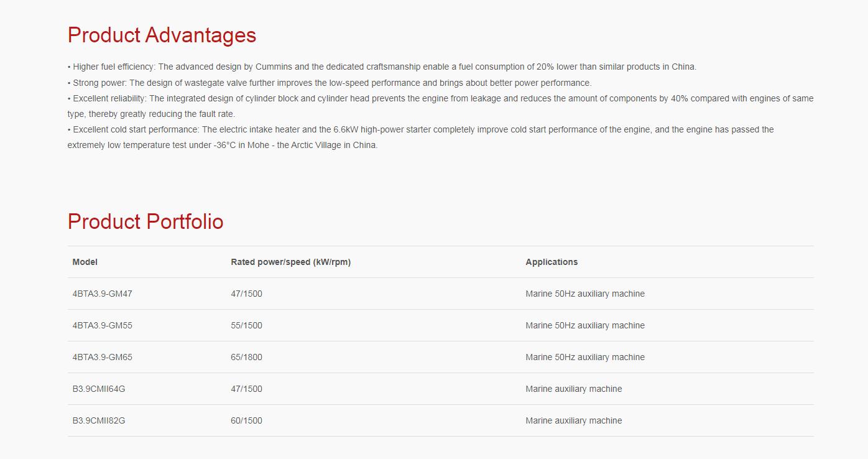Click the 55/1500 rated power cell
This screenshot has height=459, width=868.
pyautogui.click(x=246, y=326)
